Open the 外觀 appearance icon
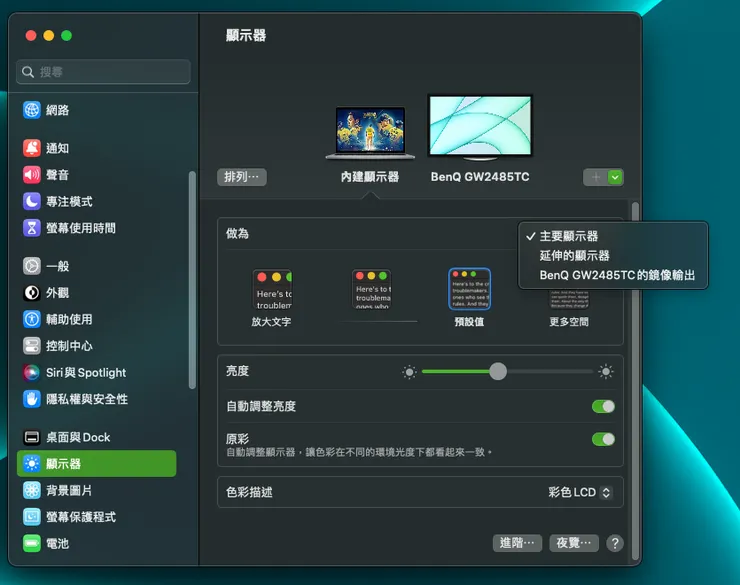740x585 pixels. pyautogui.click(x=32, y=292)
